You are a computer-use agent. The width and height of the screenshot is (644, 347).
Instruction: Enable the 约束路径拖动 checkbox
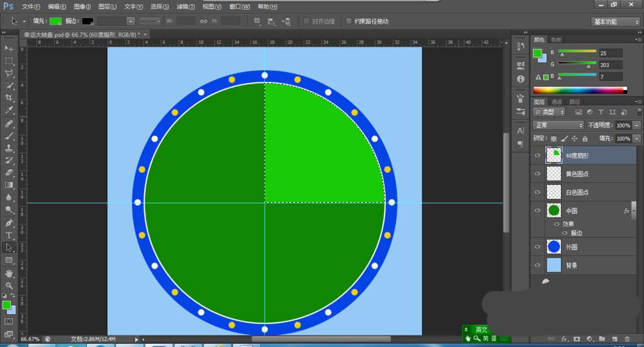(348, 21)
